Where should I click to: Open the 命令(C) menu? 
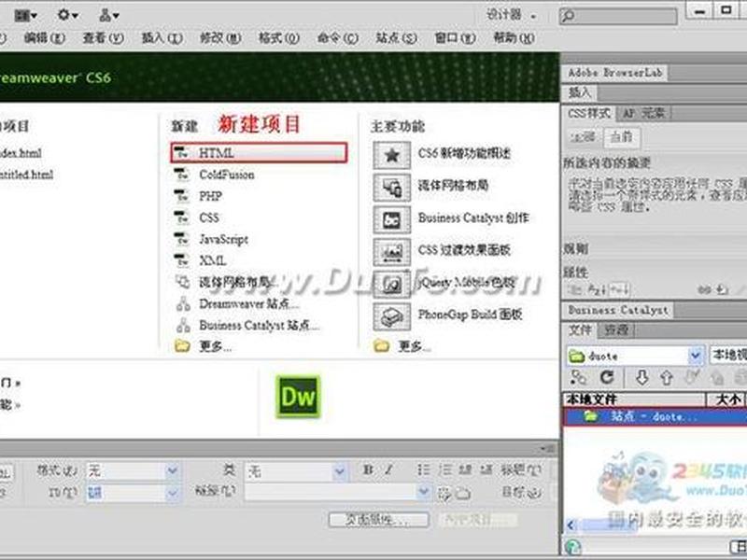[x=338, y=37]
